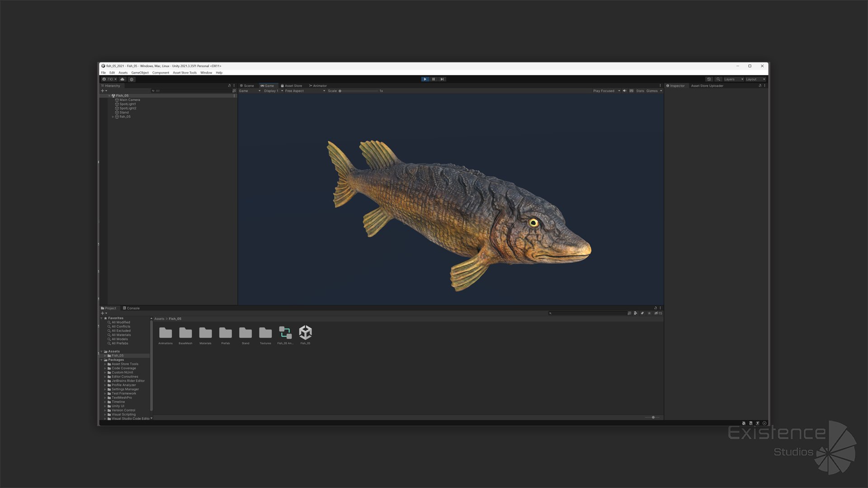This screenshot has width=868, height=488.
Task: Open the Layers dropdown
Action: 733,79
